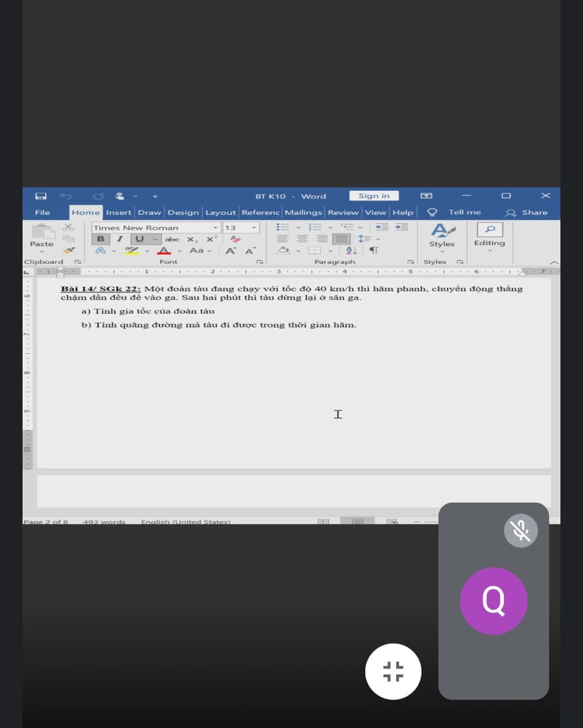Redo the last action
This screenshot has height=728, width=583.
point(98,196)
